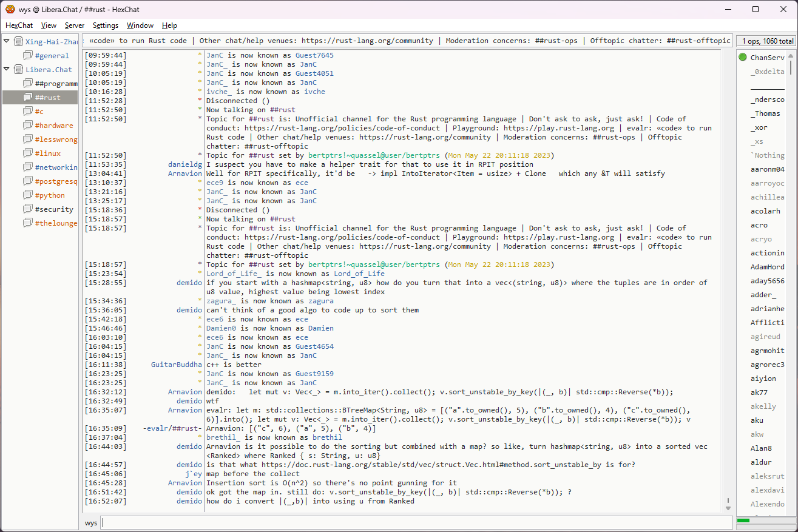
Task: Select user Alan8 in the user list
Action: [x=761, y=448]
